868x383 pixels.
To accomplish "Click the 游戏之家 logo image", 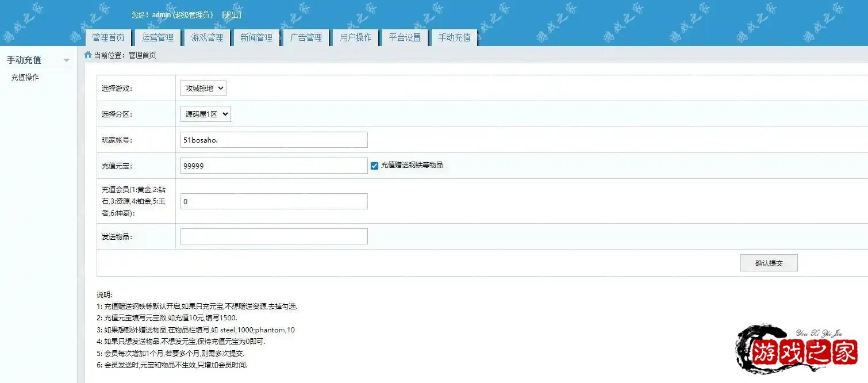I will pos(797,350).
